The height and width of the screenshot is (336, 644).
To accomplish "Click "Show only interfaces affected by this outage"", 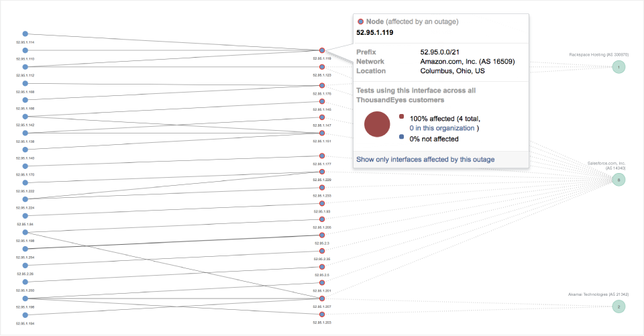I will pos(425,160).
